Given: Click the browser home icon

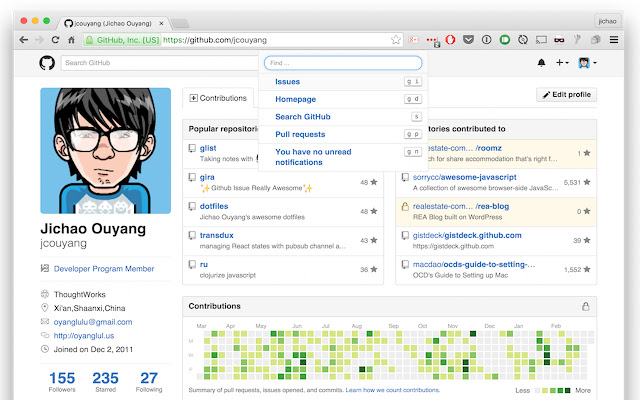Looking at the screenshot, I should (x=71, y=40).
